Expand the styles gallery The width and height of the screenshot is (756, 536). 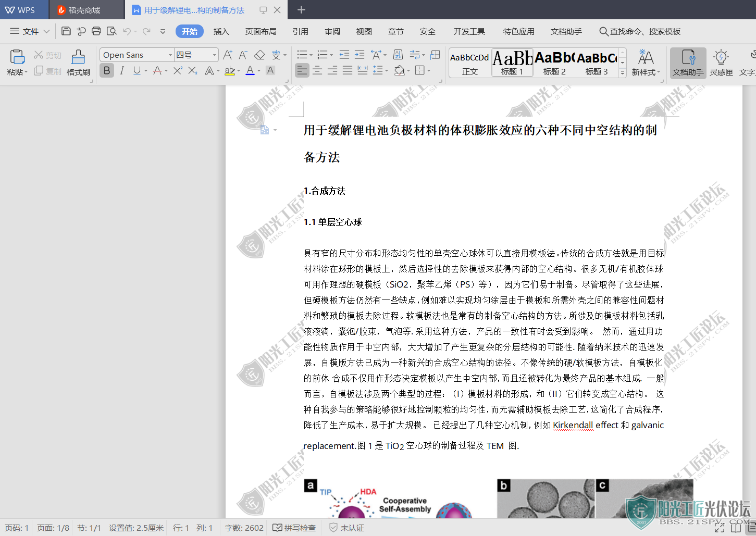click(622, 73)
